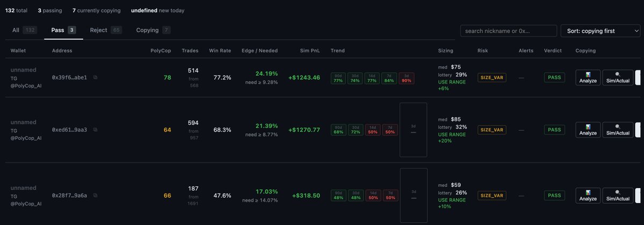Click the '132 total' summary stat
Screen dimensions: 644x225
point(17,10)
